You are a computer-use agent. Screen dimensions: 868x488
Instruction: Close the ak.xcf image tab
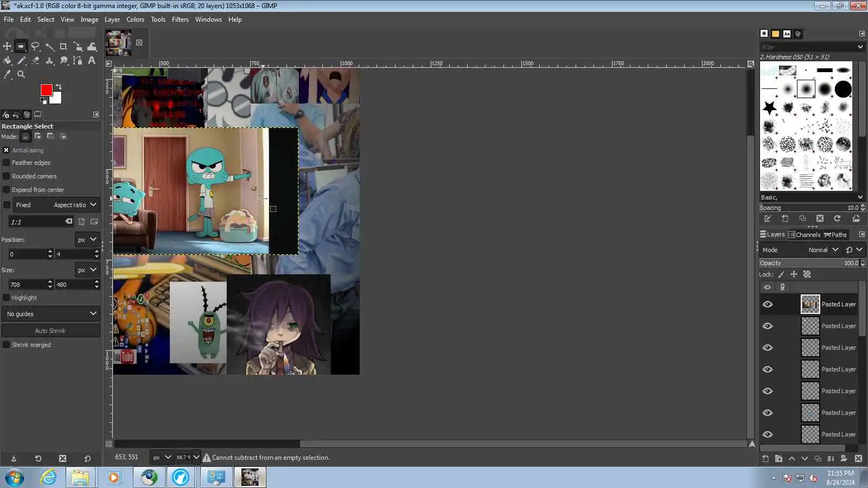(139, 43)
